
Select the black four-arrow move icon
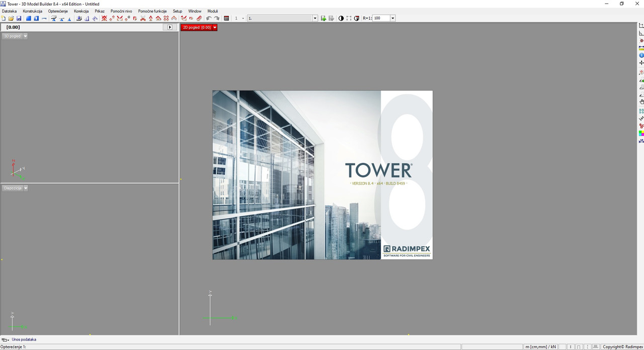coord(641,63)
